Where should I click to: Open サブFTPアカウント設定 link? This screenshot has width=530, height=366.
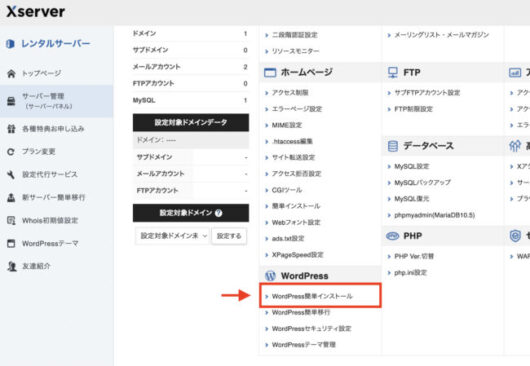pyautogui.click(x=427, y=93)
